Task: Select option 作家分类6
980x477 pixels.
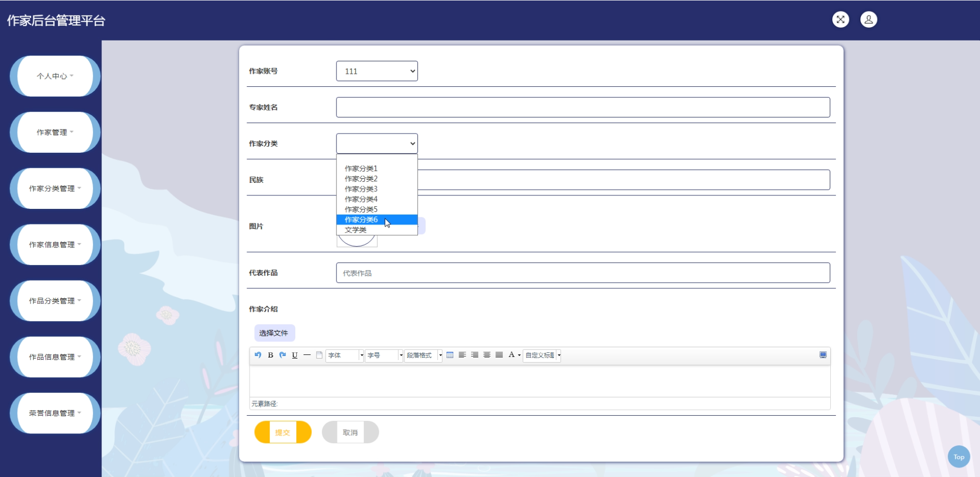Action: coord(377,220)
